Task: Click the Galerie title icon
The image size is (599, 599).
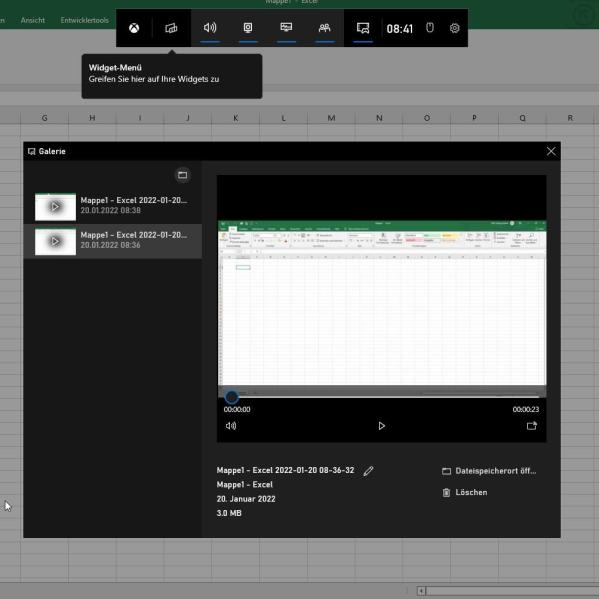Action: coord(32,152)
